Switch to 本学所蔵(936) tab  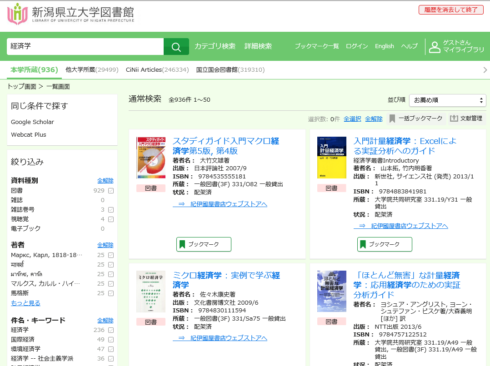click(x=34, y=70)
